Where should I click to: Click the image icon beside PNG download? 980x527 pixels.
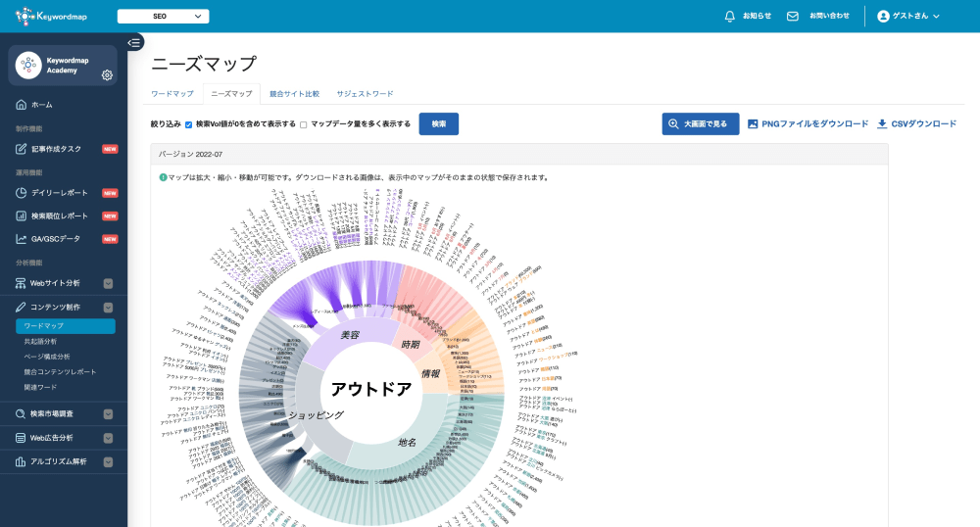coord(753,123)
